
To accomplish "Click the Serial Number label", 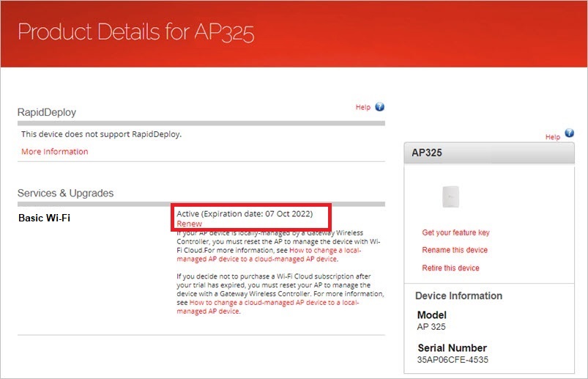I will (x=453, y=348).
